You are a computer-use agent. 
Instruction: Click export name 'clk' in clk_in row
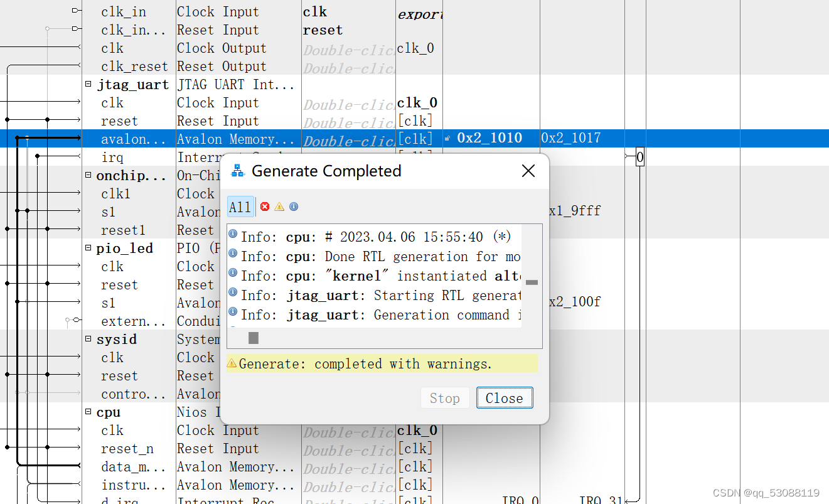(x=314, y=12)
